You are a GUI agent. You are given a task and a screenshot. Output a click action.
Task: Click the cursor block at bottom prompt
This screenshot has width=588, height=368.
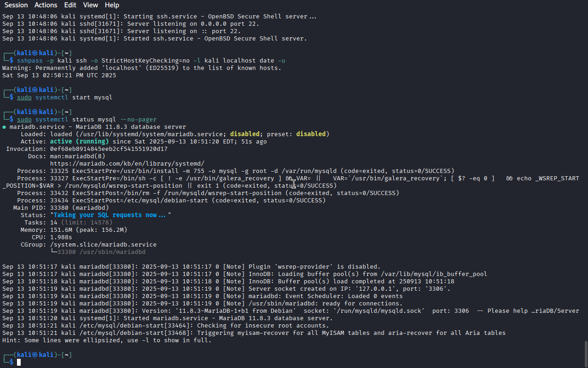click(x=19, y=362)
